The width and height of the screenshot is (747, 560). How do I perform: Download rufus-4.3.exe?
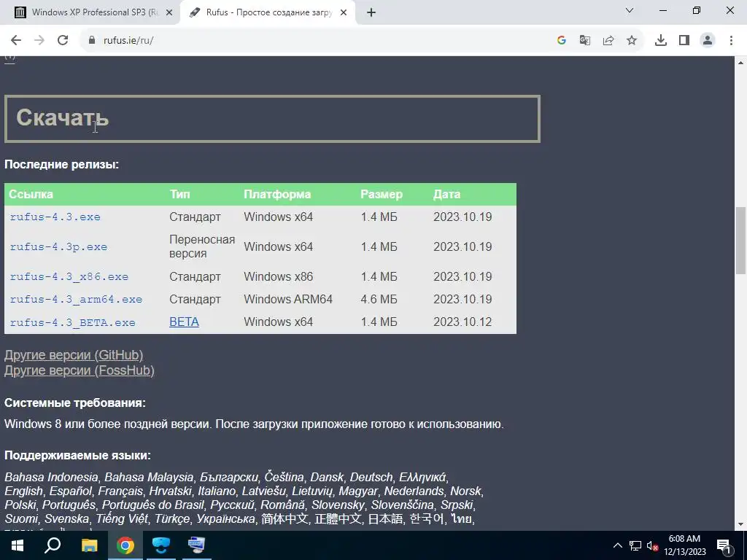pyautogui.click(x=55, y=217)
